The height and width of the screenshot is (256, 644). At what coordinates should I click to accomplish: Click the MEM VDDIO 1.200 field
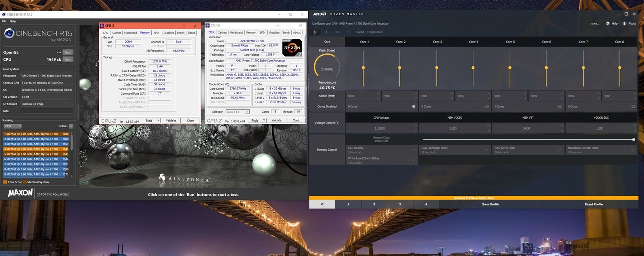coord(454,128)
